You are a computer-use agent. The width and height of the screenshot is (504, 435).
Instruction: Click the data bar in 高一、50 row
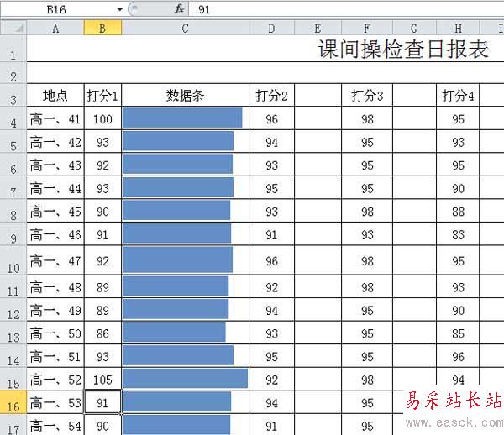tap(174, 333)
